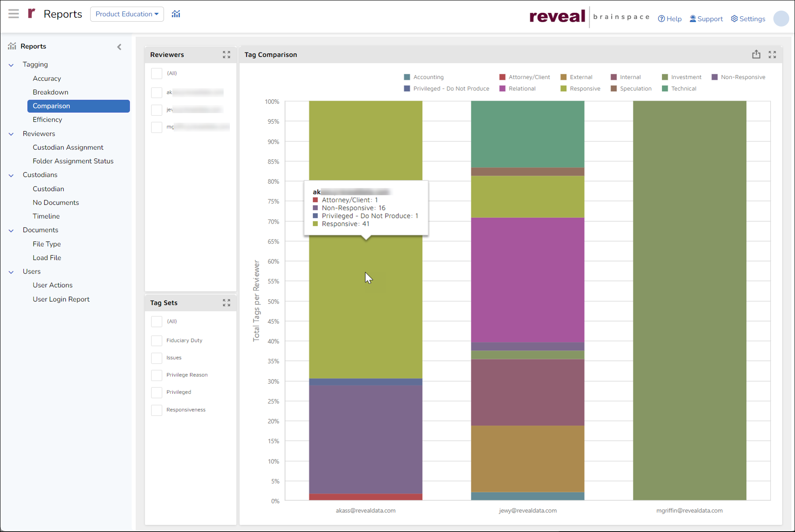795x532 pixels.
Task: Open the Load File report
Action: (47, 258)
